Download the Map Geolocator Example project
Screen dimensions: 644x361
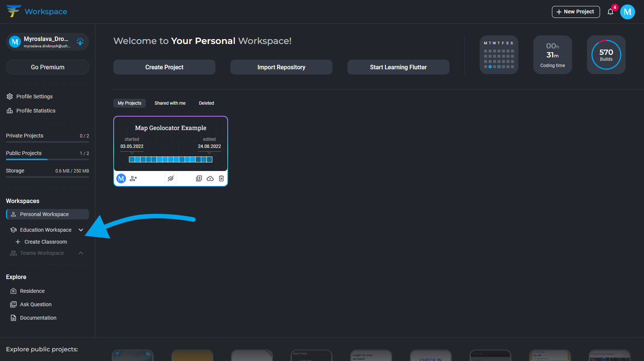tap(210, 178)
